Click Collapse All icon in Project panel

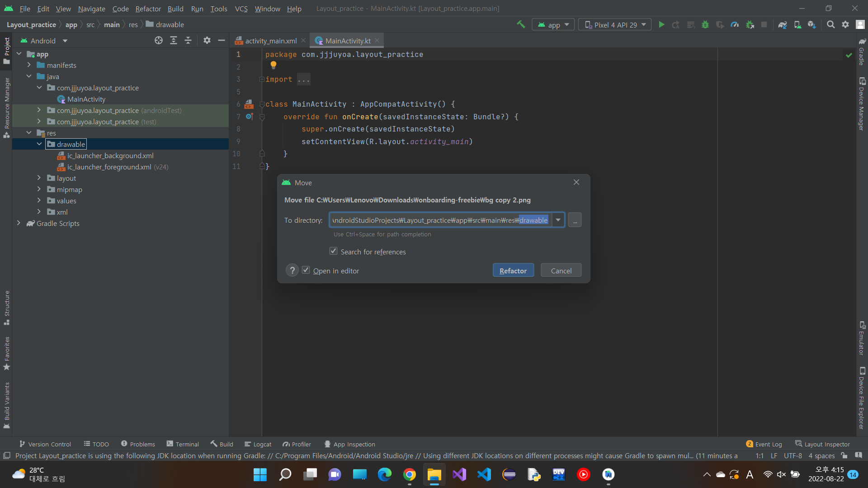[x=188, y=41]
